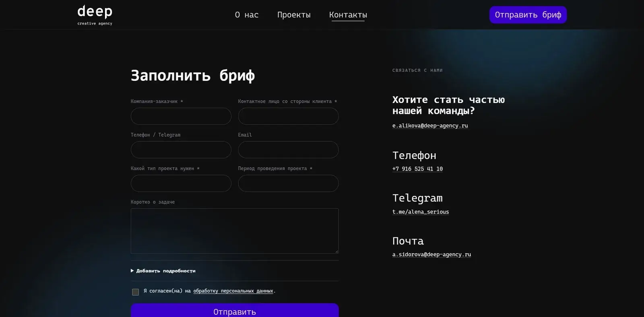Click the Телефон heading in contacts
The image size is (644, 317).
point(414,155)
